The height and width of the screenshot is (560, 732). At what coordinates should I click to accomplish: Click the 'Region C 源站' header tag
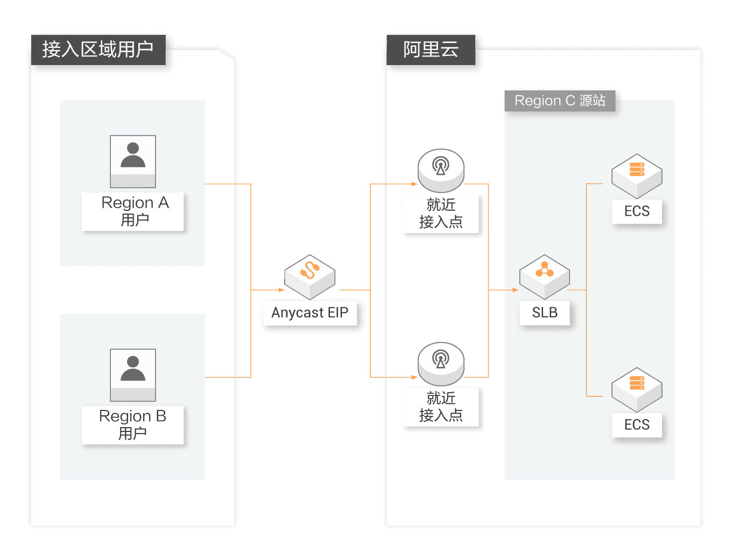pos(560,101)
